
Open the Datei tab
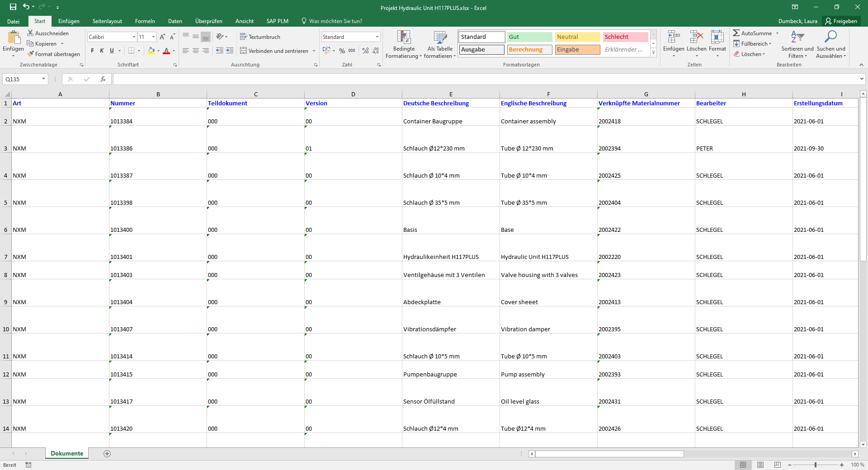[x=14, y=21]
